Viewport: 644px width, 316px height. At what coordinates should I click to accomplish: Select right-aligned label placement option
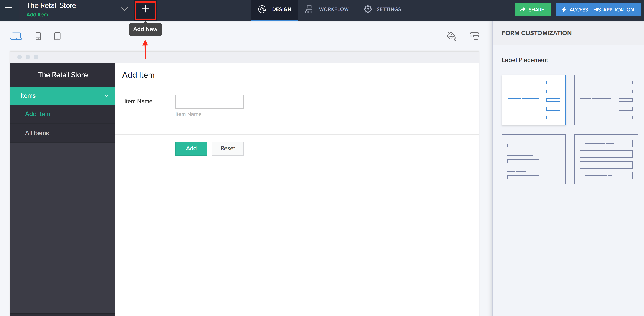pos(606,100)
